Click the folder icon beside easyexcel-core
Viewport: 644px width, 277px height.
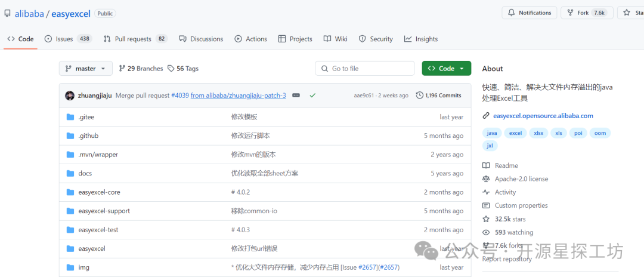coord(70,192)
